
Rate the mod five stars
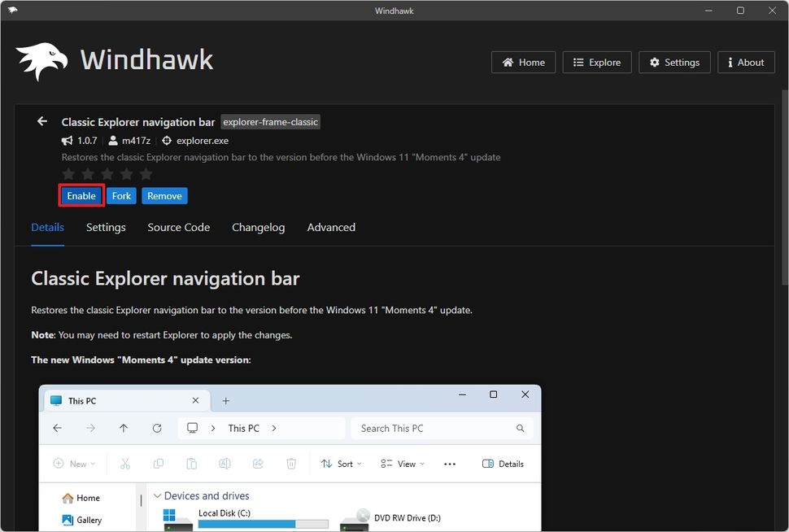[145, 173]
